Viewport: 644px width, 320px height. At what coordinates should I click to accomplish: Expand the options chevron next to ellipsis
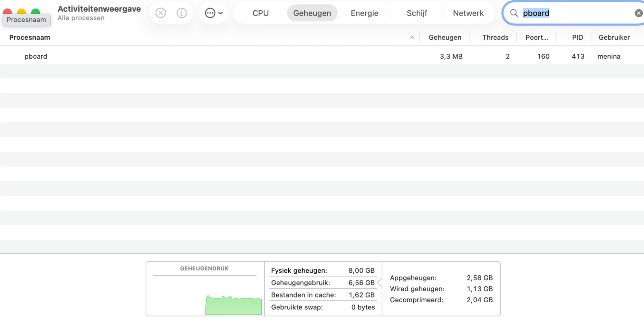220,13
